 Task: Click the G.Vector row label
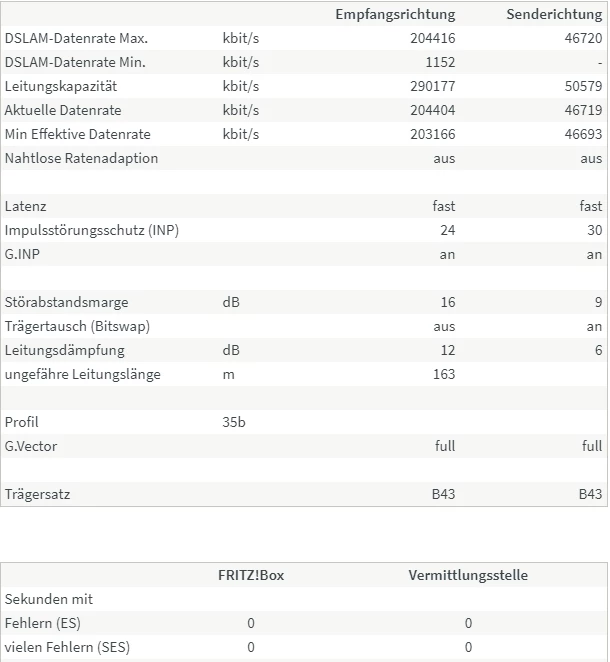(x=30, y=446)
